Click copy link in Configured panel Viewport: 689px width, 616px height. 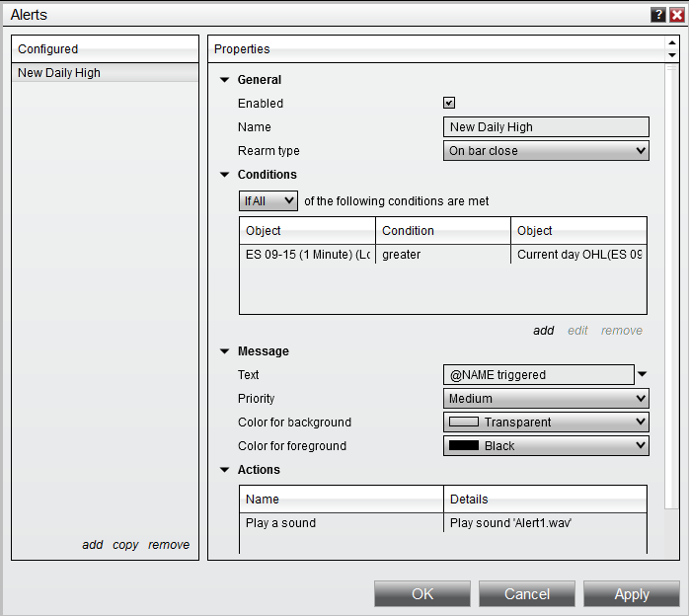coord(125,545)
